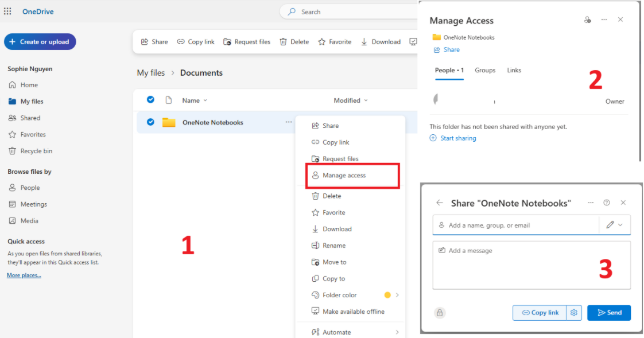
Task: Open Recycle bin in the left sidebar
Action: click(30, 151)
